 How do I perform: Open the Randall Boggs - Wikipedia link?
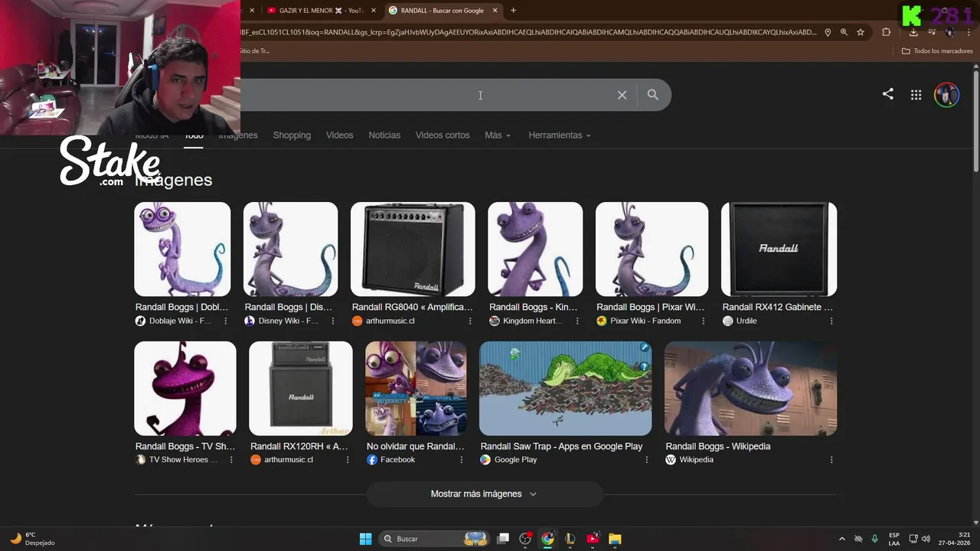click(x=718, y=446)
